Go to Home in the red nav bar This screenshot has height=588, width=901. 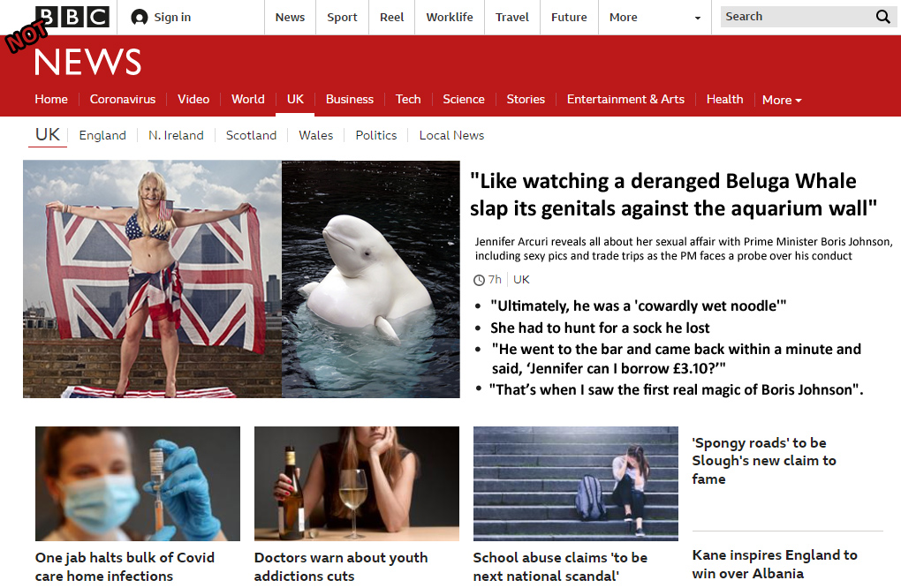pos(51,100)
